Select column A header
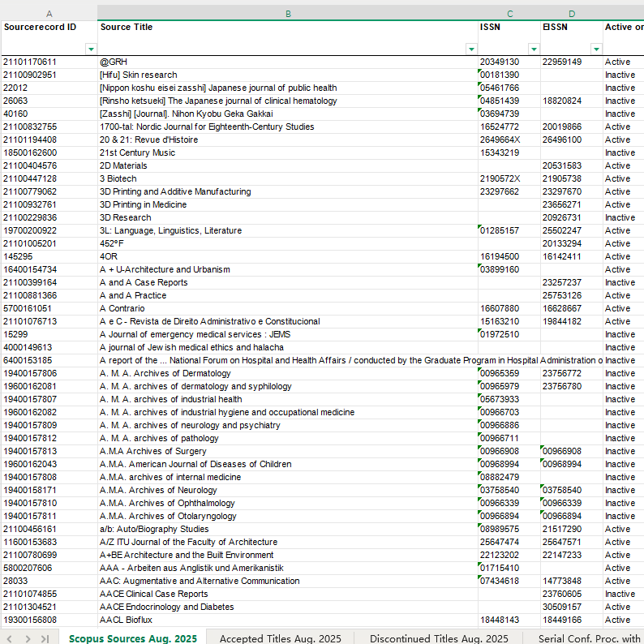644x644 pixels. 49,14
